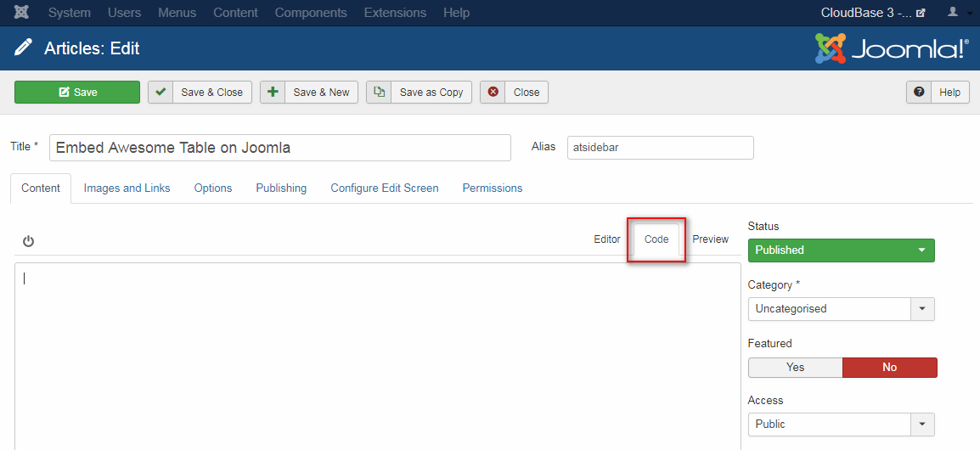This screenshot has width=980, height=450.
Task: Open the Extensions menu
Action: [395, 13]
